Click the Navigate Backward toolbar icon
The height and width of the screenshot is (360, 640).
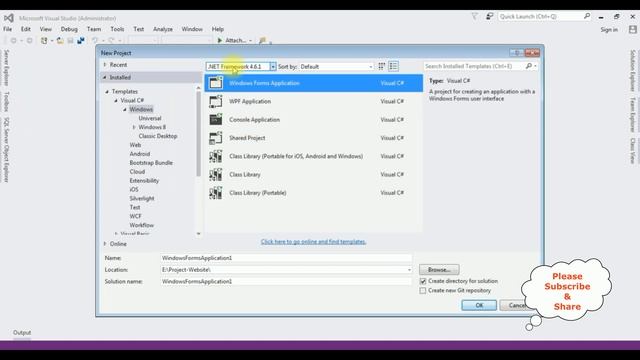pos(13,40)
